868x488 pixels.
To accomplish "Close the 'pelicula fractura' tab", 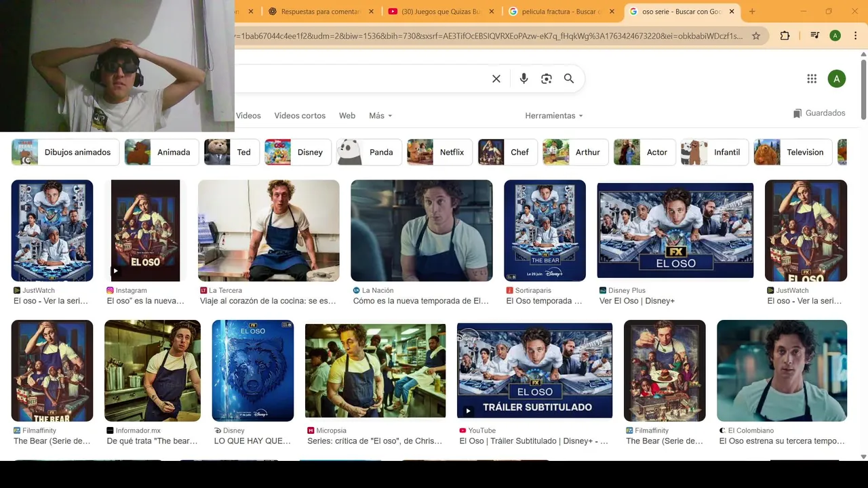I will [612, 12].
